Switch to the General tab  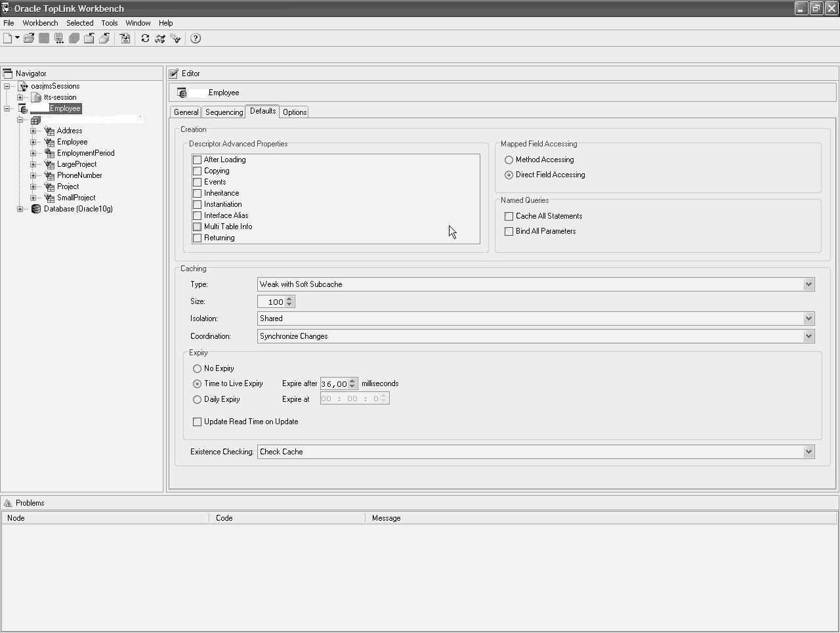(x=186, y=112)
